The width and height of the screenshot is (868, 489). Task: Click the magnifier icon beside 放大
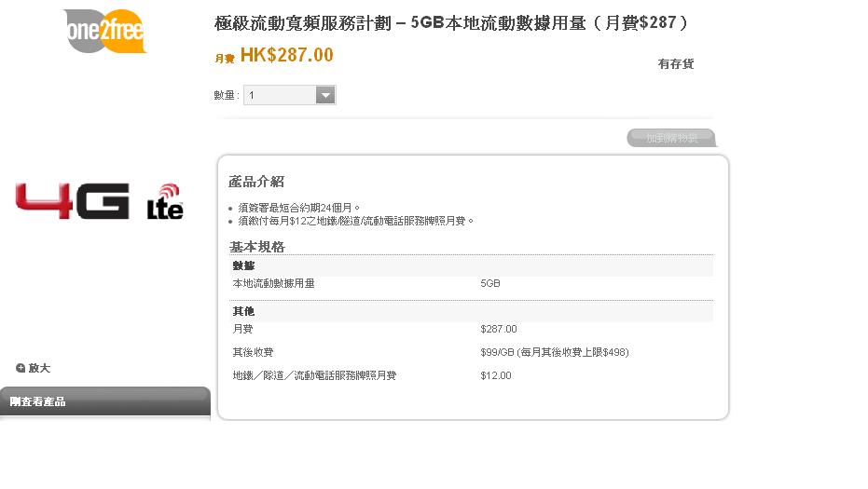(x=21, y=368)
